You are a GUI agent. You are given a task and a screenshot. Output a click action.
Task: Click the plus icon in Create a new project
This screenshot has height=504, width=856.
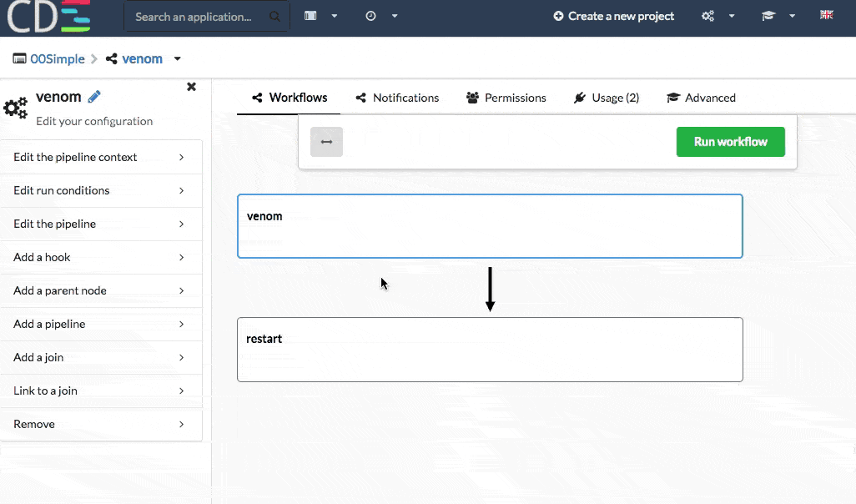tap(558, 17)
